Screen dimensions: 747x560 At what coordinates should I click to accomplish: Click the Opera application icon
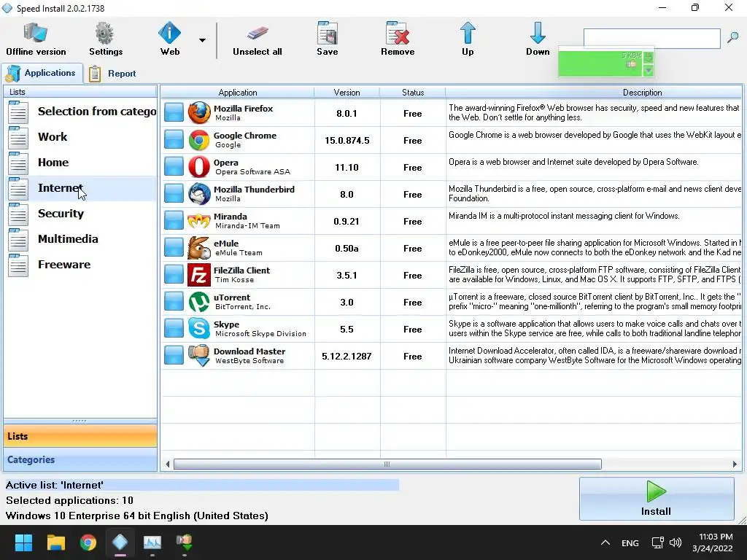tap(199, 167)
